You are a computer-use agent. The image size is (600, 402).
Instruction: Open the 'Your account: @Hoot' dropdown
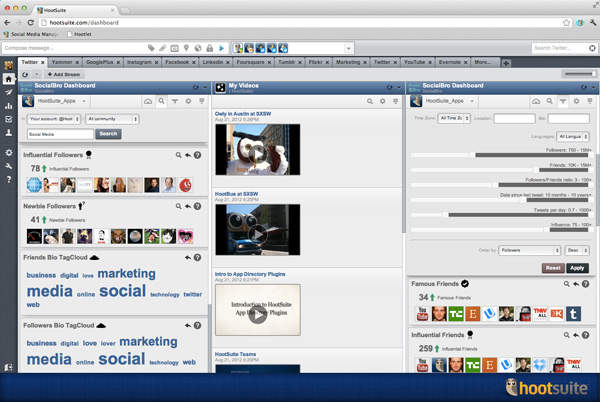pos(54,119)
